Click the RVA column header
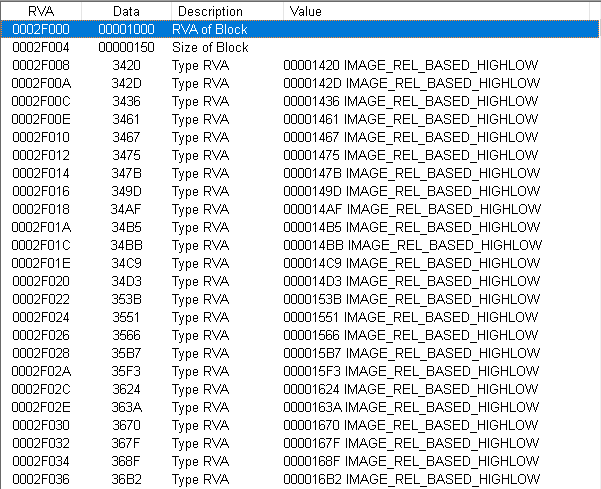601x489 pixels. pos(41,11)
